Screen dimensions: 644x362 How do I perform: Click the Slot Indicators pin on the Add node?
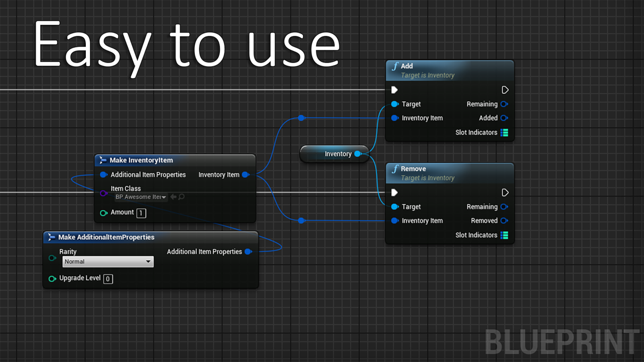(x=504, y=132)
